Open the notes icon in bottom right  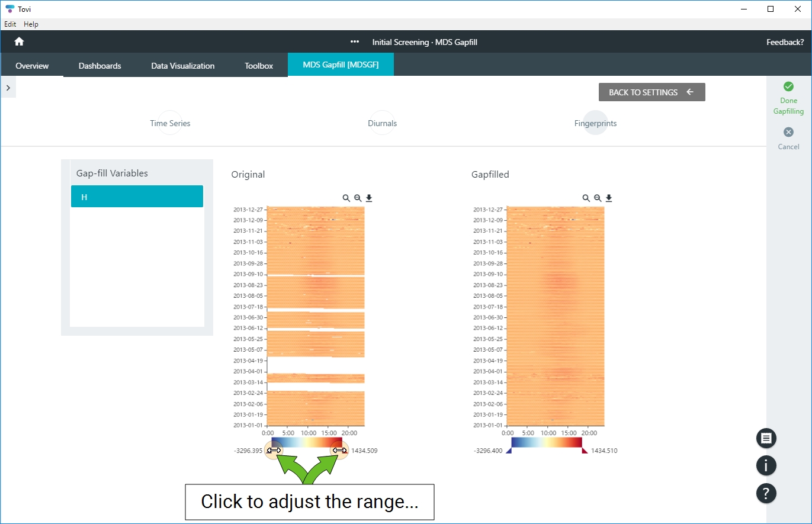tap(766, 438)
